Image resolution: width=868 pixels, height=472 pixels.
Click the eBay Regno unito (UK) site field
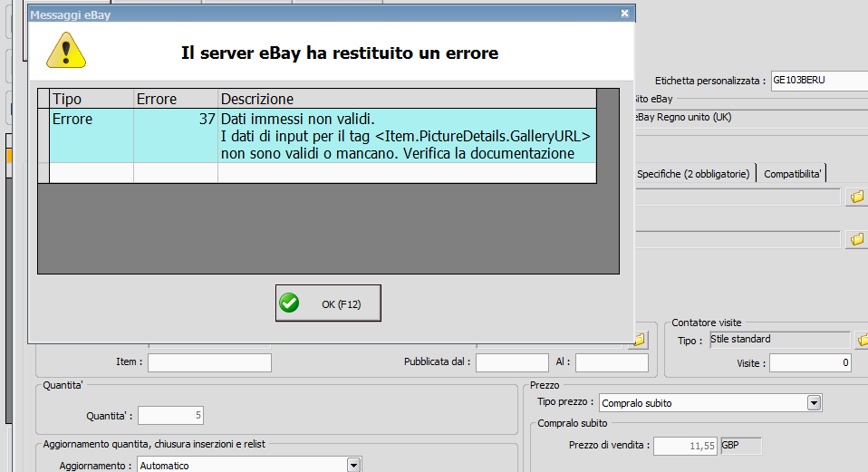coord(750,117)
